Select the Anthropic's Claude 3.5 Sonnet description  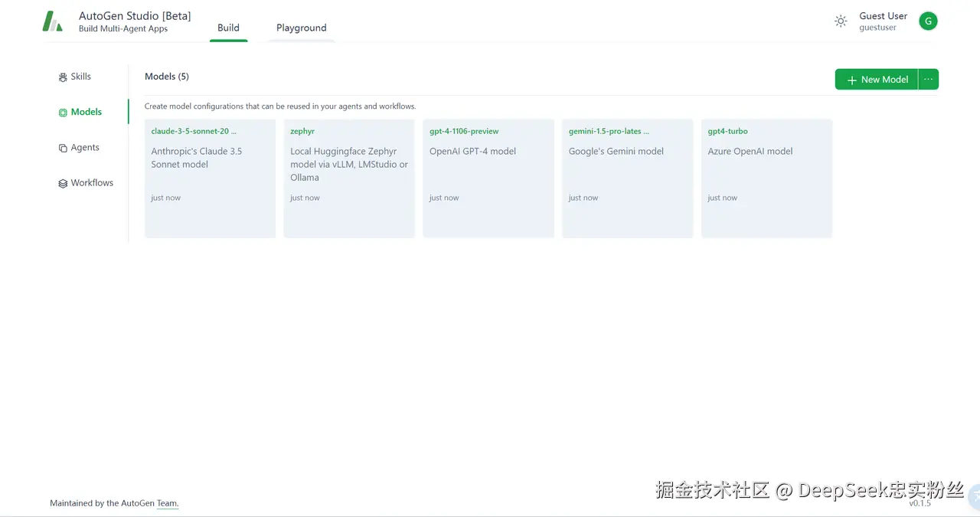(197, 158)
